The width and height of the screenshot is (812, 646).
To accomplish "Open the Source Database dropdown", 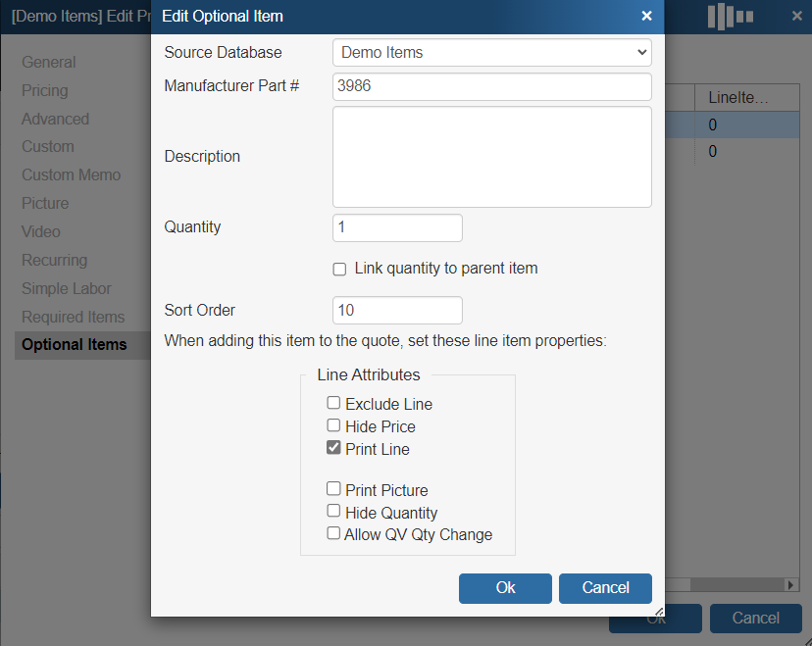I will (492, 52).
